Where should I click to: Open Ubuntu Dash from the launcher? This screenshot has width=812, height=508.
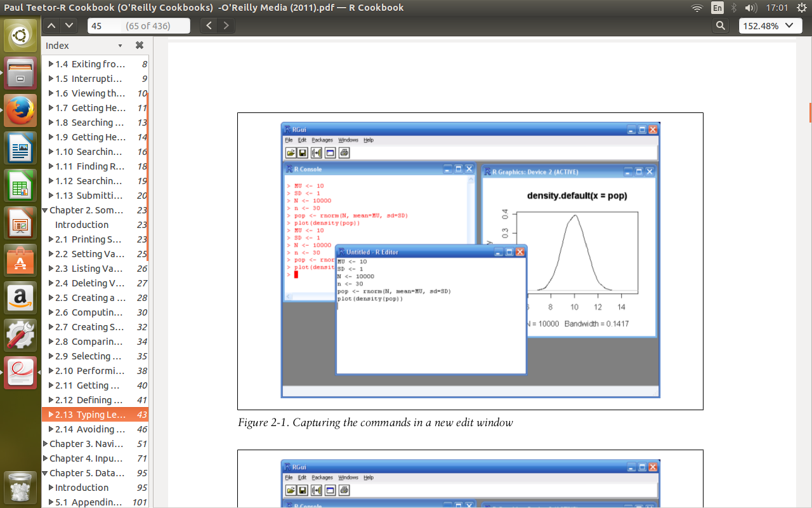pos(20,36)
